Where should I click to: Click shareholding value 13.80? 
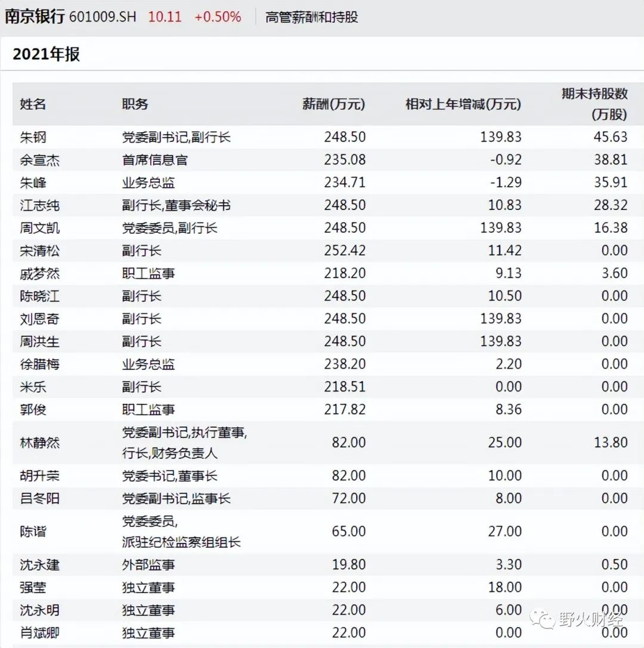(x=611, y=443)
